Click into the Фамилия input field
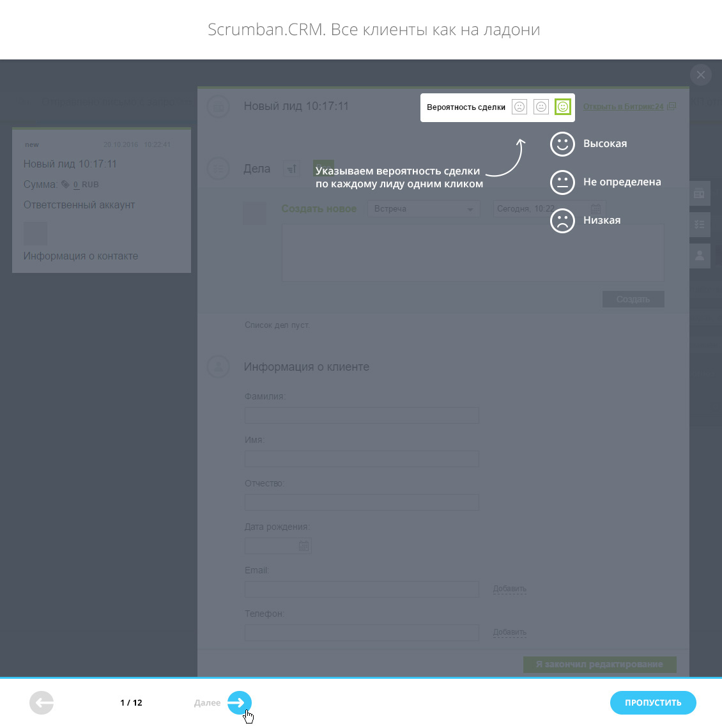 coord(362,415)
